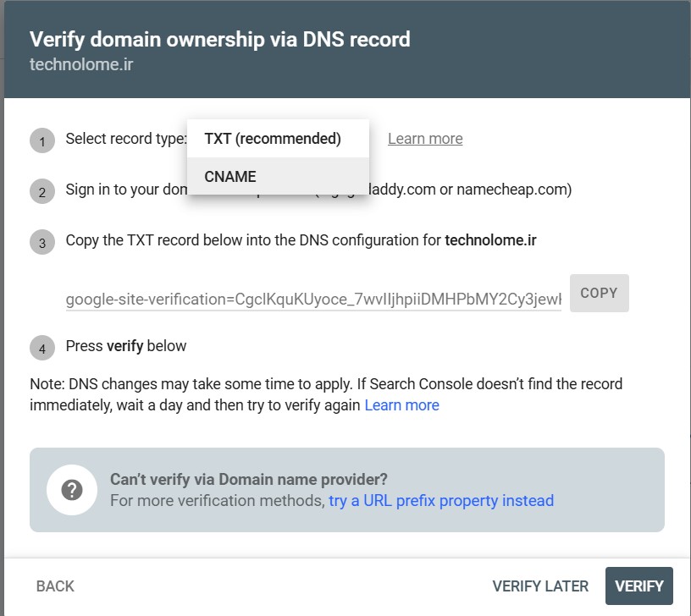Go BACK to the previous step
This screenshot has width=691, height=616.
[x=55, y=586]
